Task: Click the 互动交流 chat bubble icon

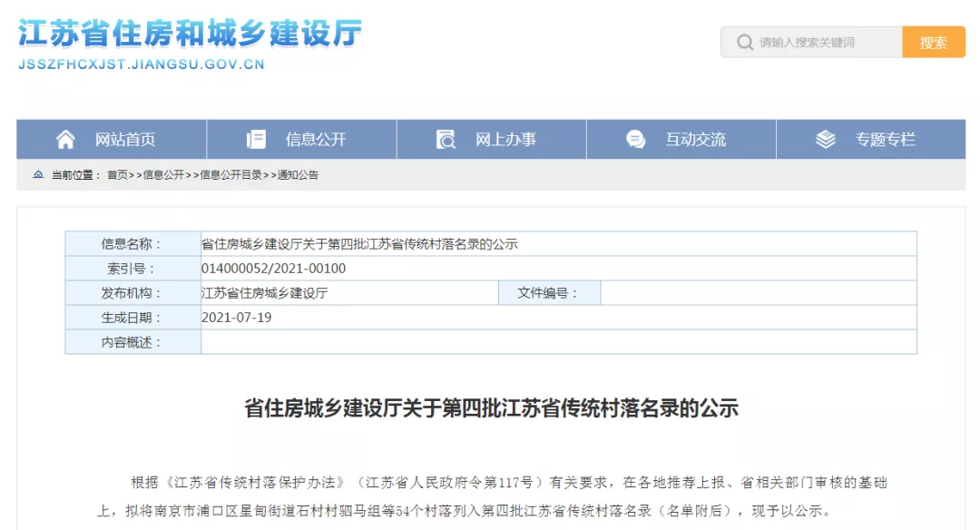Action: tap(635, 140)
